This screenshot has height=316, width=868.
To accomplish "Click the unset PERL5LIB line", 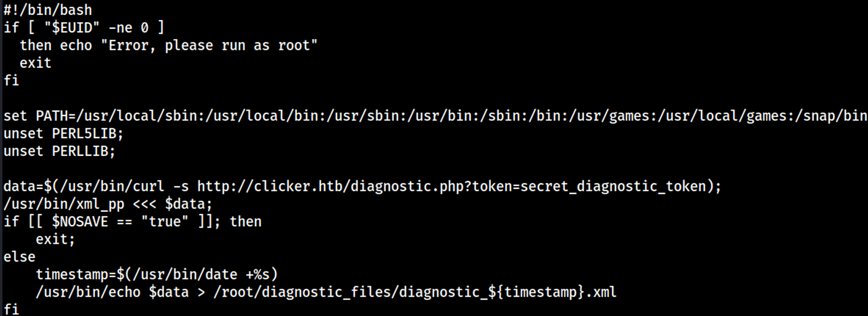I will [x=63, y=134].
